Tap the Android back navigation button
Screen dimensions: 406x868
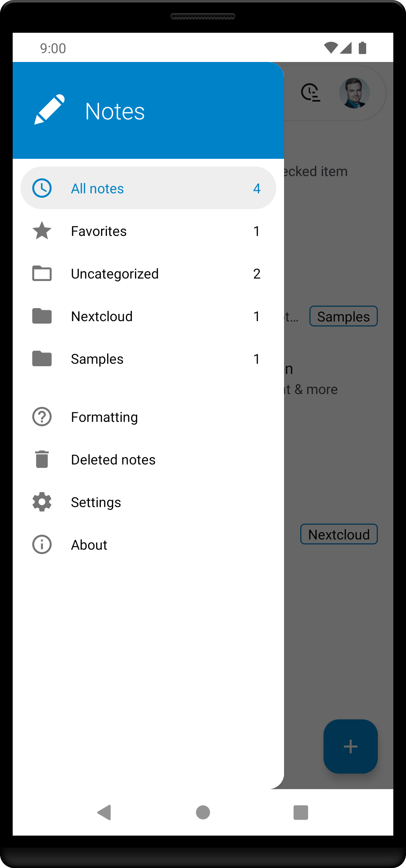tap(104, 812)
